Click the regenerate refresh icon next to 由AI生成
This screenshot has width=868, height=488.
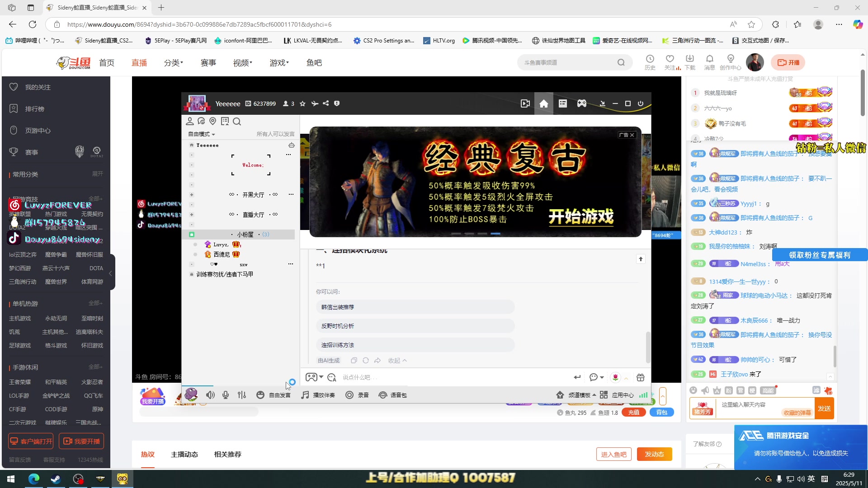coord(366,360)
